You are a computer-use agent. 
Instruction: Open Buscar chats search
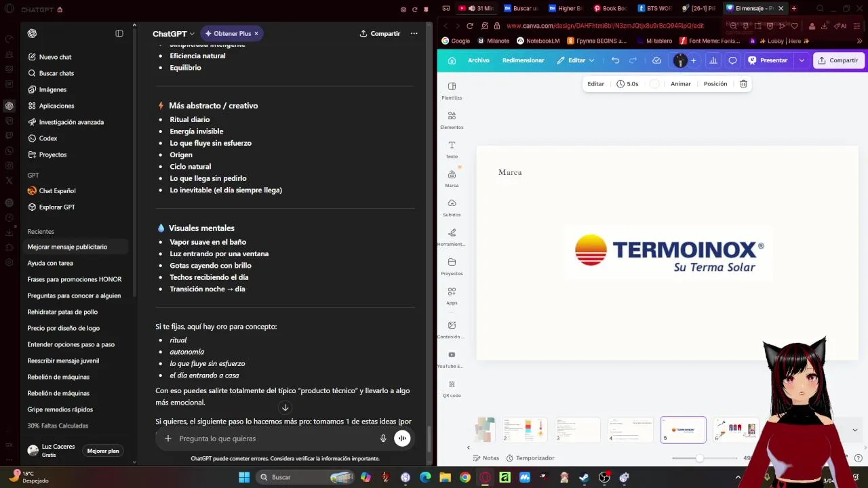pyautogui.click(x=56, y=73)
